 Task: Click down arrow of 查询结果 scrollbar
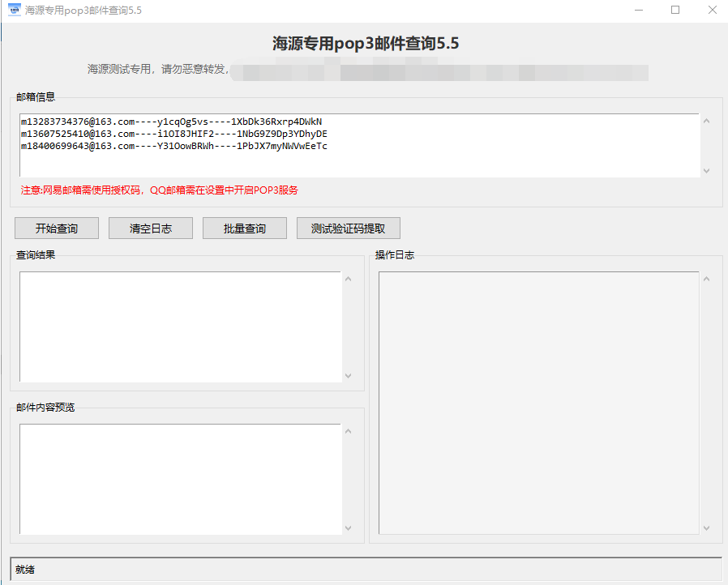tap(349, 375)
